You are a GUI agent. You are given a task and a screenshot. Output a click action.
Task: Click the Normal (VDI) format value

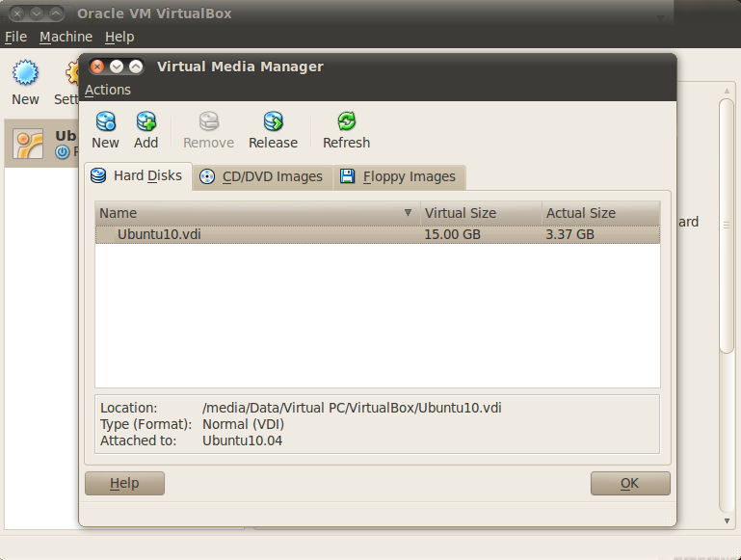tap(243, 424)
